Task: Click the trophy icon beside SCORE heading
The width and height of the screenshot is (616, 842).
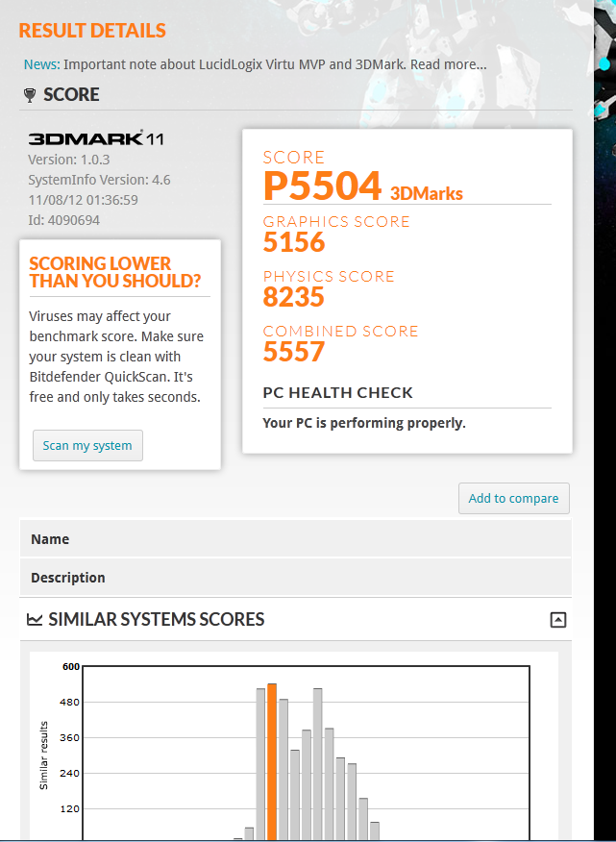Action: (x=30, y=95)
